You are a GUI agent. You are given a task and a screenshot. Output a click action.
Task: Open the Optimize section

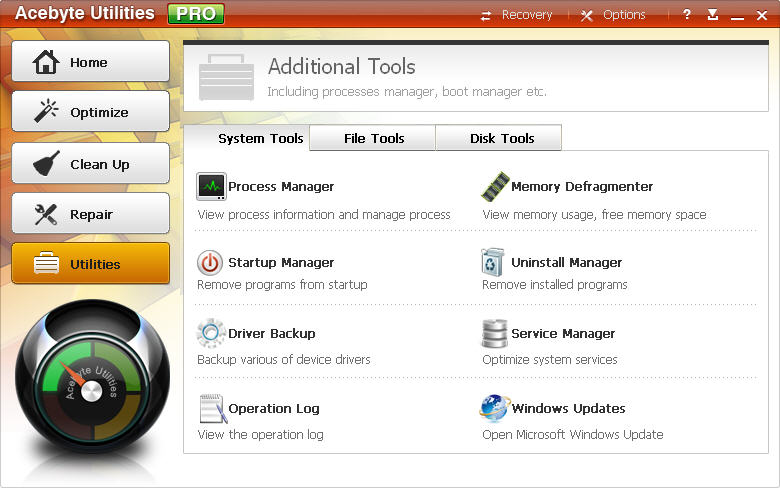click(x=91, y=111)
